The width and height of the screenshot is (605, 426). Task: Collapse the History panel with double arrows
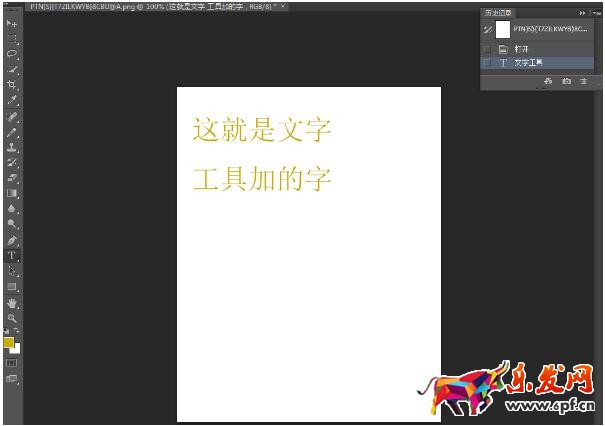coord(583,13)
